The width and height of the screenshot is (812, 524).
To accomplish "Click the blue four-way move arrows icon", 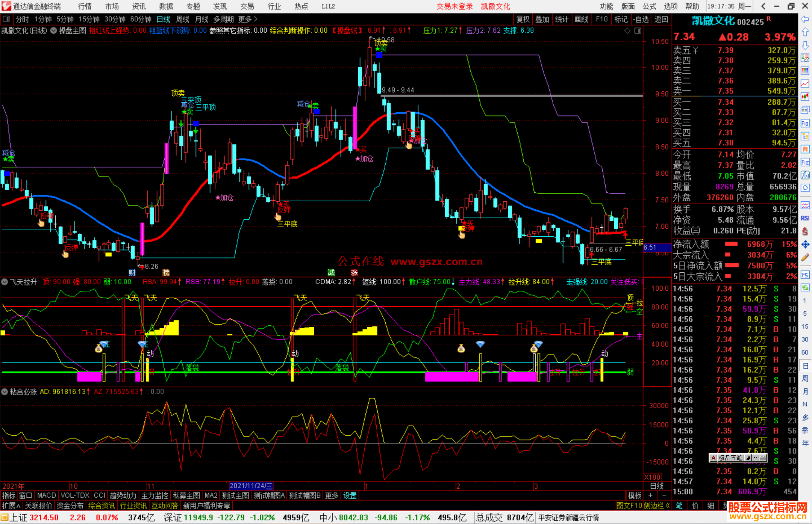I will [x=805, y=245].
